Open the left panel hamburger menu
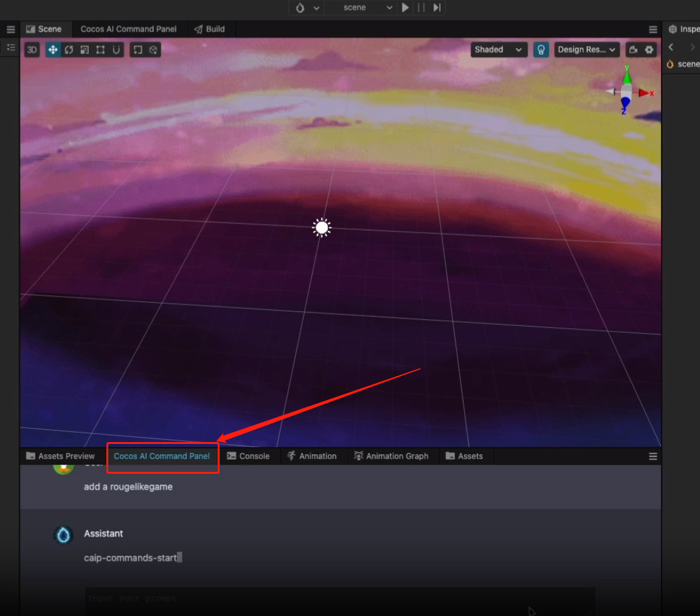Screen dimensions: 700x616 11,29
